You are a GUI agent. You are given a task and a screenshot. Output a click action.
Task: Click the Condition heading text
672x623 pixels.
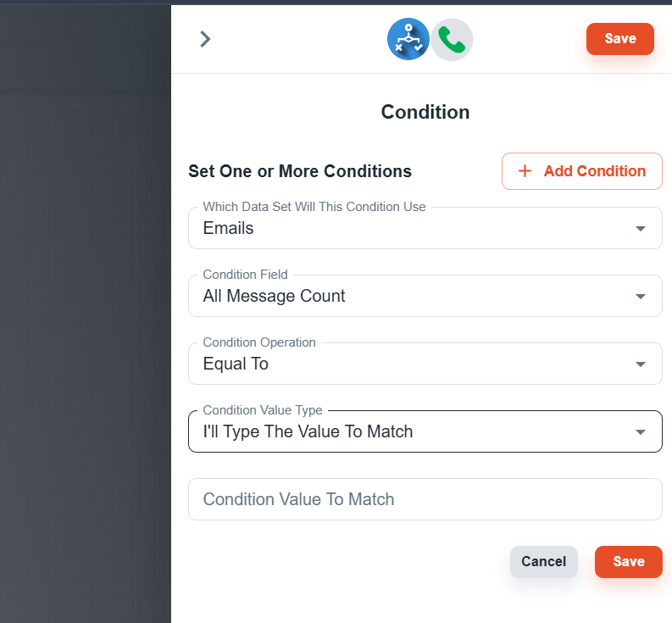[x=425, y=112]
